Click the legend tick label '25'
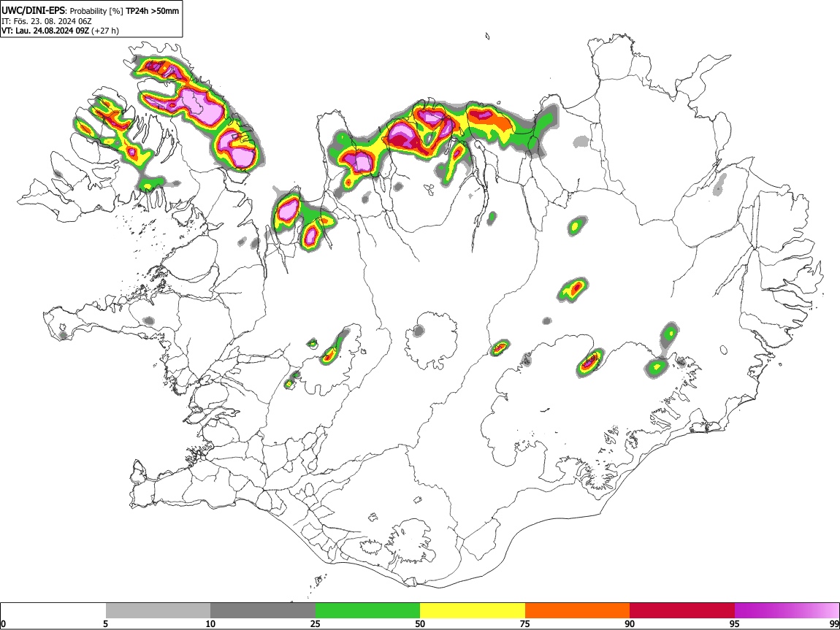 coord(316,624)
